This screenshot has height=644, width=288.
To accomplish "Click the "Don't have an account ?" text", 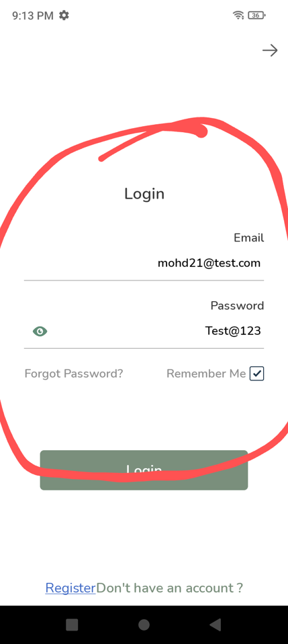I will click(x=169, y=588).
